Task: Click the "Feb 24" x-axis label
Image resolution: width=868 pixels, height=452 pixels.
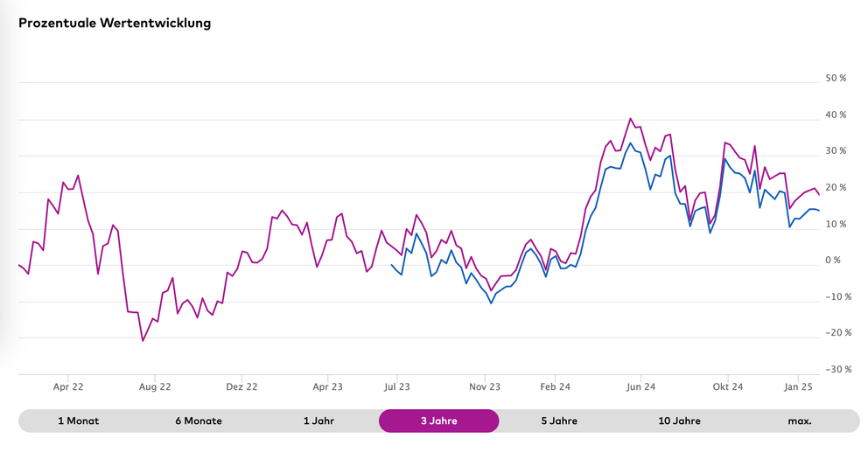Action: click(555, 386)
